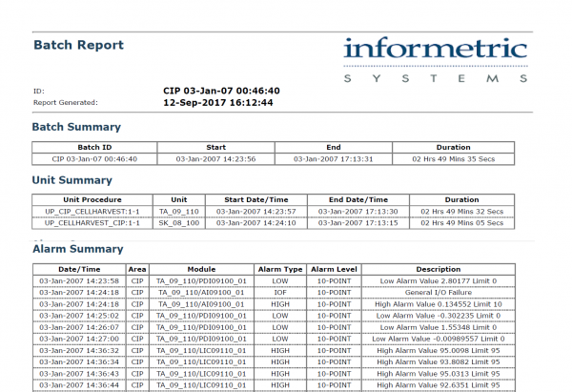Select batch start cell 03-Jan-2007 14:23:56

(x=216, y=159)
